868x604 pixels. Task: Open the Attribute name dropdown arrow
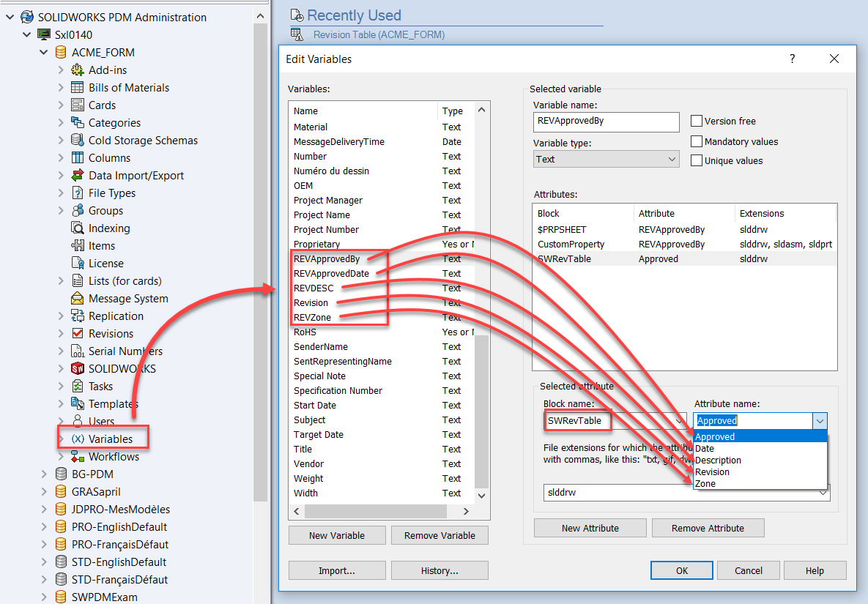820,421
